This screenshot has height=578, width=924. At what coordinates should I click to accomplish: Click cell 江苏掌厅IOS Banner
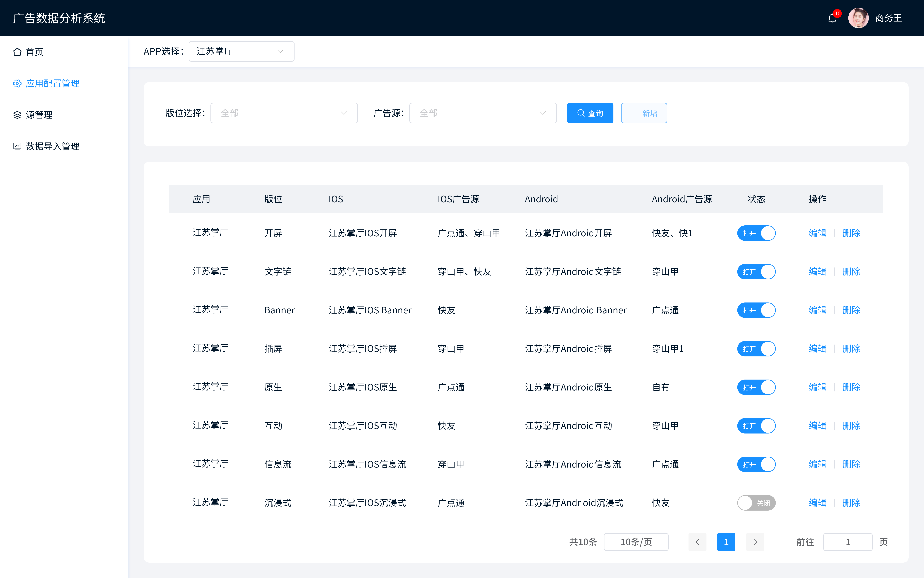click(x=370, y=310)
